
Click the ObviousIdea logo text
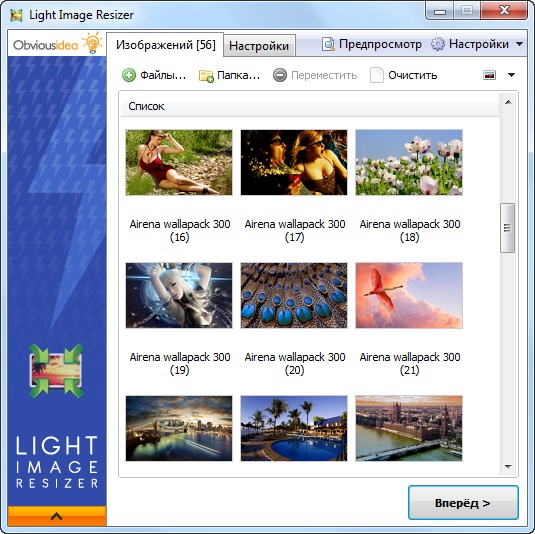pos(45,45)
